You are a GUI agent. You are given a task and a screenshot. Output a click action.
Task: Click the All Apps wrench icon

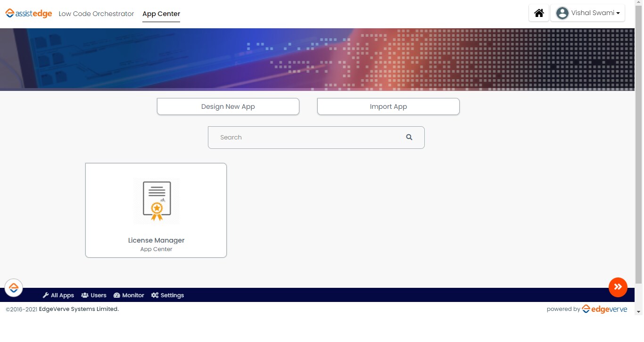pos(46,295)
